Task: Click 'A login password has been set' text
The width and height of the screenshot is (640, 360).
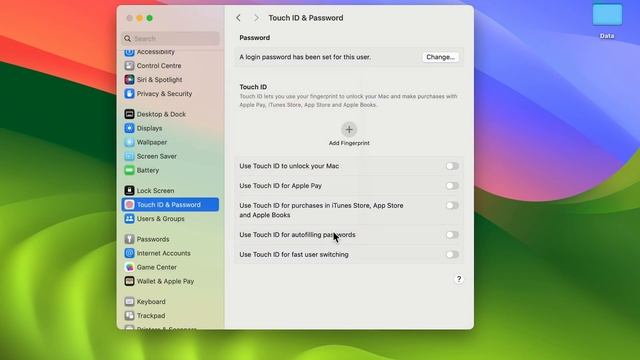Action: click(x=305, y=57)
